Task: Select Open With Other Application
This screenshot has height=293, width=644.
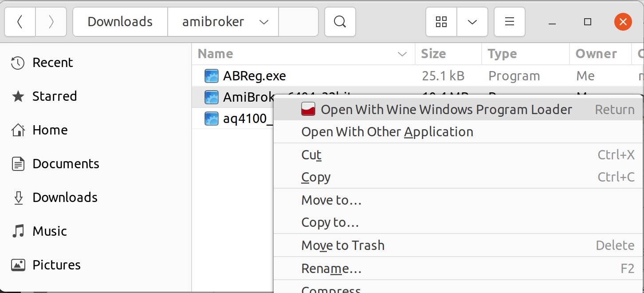Action: tap(387, 132)
